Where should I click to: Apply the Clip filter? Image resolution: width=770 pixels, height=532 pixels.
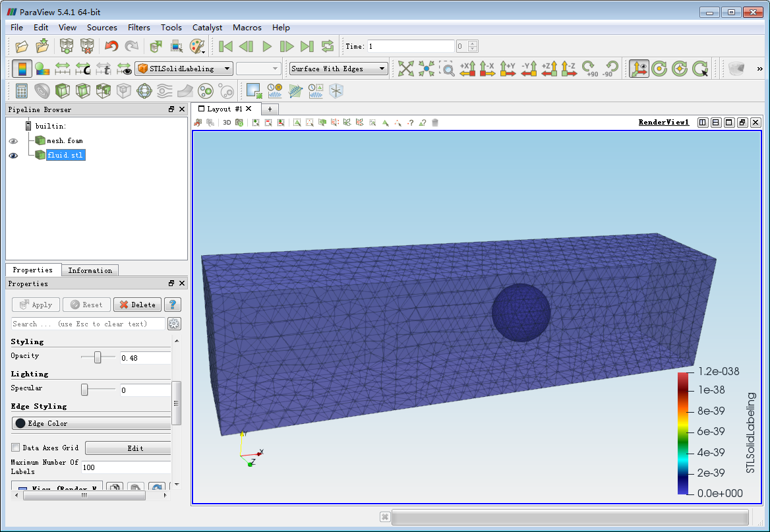tap(63, 91)
